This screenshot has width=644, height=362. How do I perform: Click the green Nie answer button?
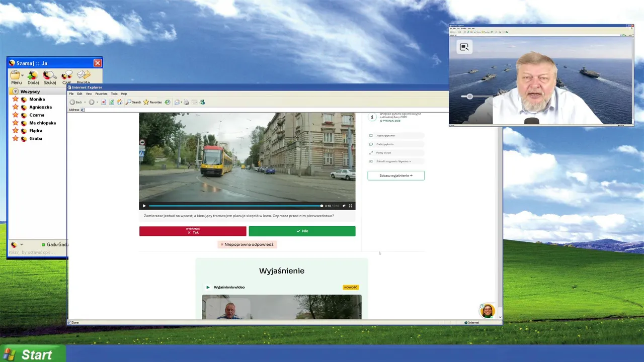click(302, 231)
